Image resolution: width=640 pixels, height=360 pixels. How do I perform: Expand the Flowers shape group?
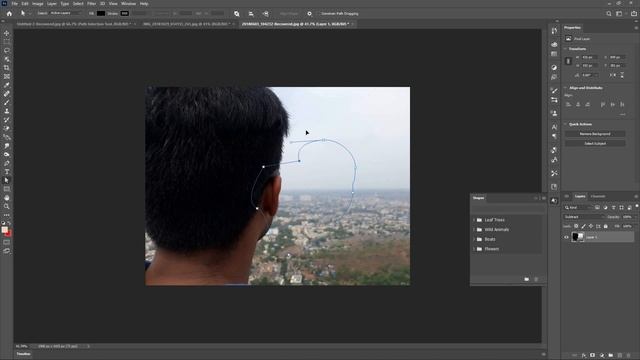[x=474, y=249]
